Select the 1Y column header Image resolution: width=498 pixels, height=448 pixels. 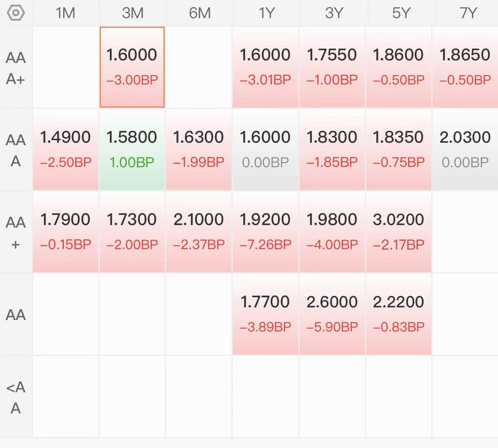[266, 13]
